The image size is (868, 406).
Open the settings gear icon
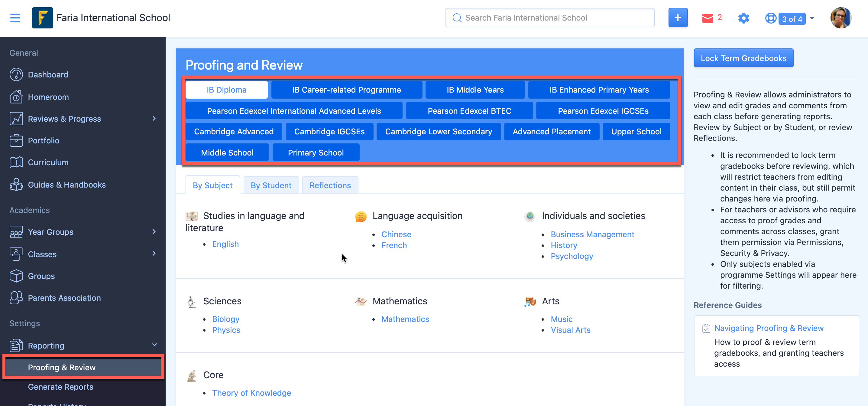(x=743, y=18)
